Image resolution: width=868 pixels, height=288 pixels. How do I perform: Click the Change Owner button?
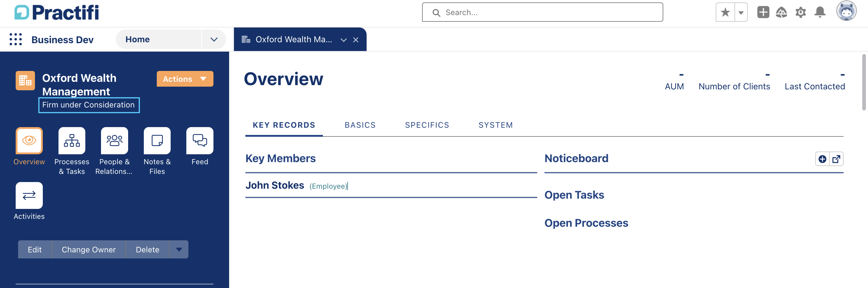click(89, 250)
